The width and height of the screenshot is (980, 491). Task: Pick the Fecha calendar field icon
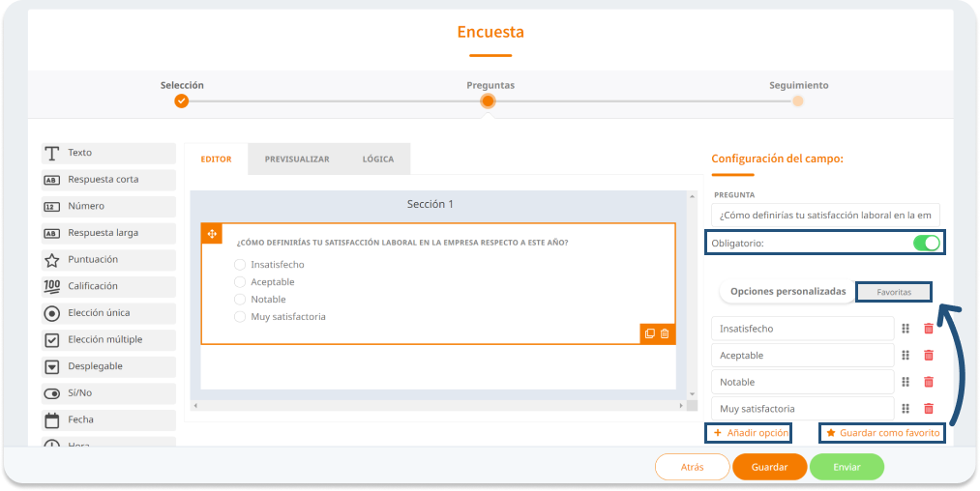[x=52, y=420]
